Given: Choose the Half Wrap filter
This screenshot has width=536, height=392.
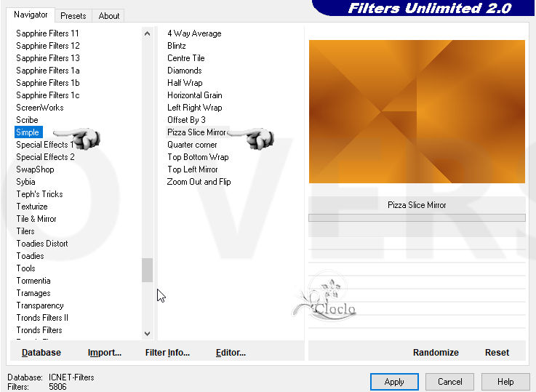Looking at the screenshot, I should tap(185, 83).
